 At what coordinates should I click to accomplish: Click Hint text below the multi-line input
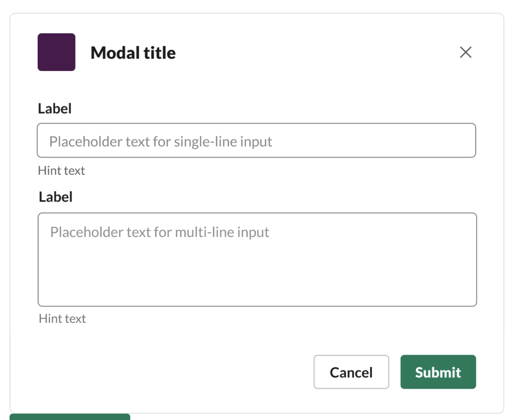(x=62, y=319)
